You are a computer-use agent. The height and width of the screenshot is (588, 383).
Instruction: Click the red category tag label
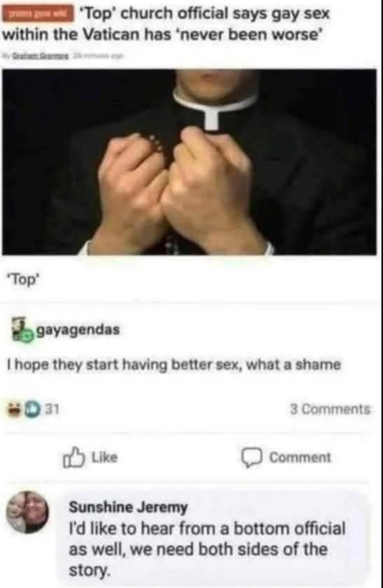[x=37, y=14]
